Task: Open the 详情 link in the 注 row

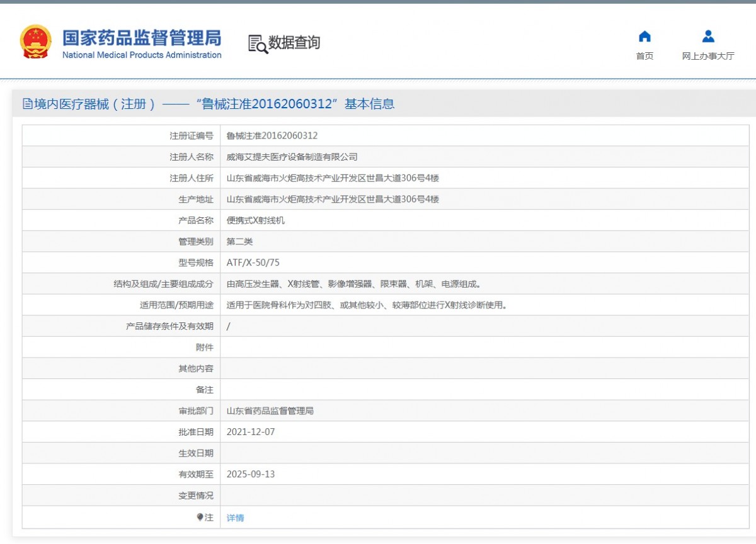Action: [x=235, y=518]
